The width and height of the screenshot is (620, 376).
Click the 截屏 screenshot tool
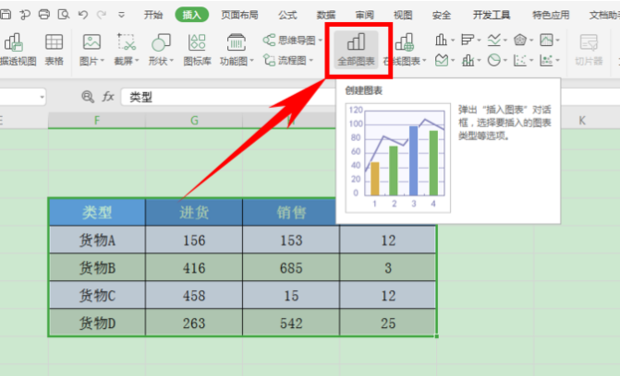coord(126,42)
